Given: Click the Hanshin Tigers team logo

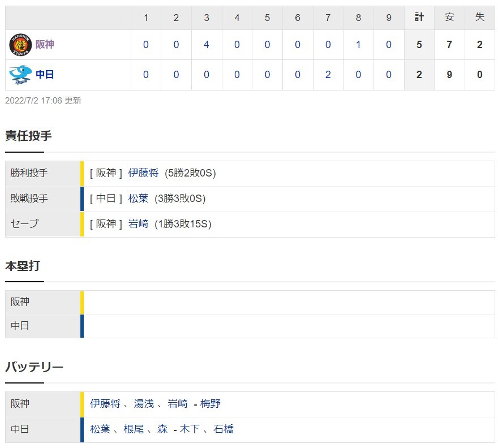Looking at the screenshot, I should point(20,45).
